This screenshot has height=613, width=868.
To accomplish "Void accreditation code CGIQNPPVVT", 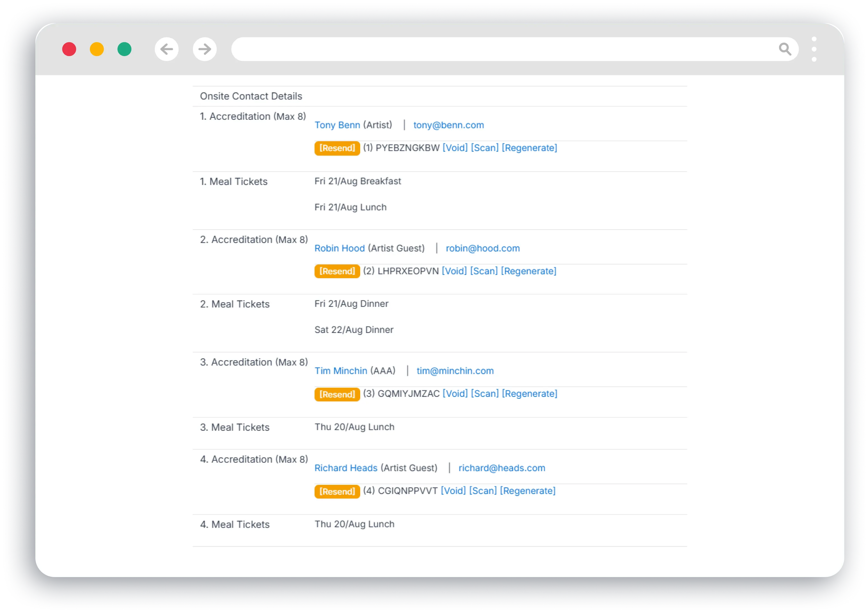I will 453,490.
